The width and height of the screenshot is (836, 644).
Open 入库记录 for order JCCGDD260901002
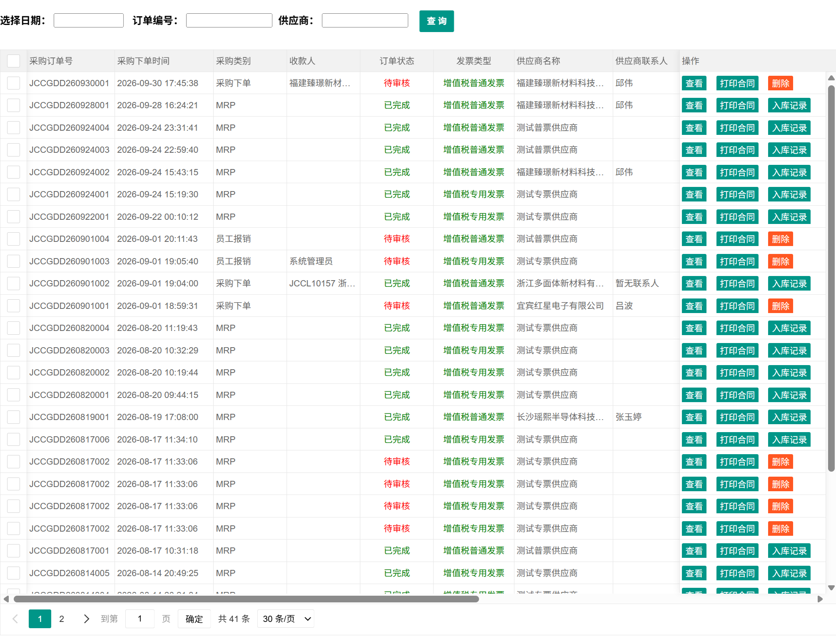point(789,283)
